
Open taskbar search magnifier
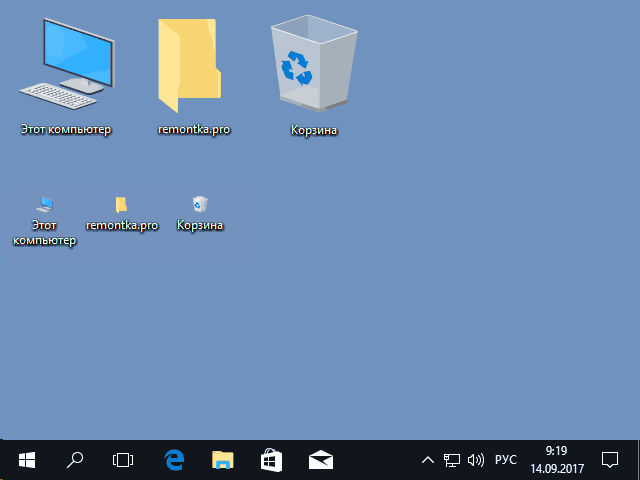coord(75,460)
